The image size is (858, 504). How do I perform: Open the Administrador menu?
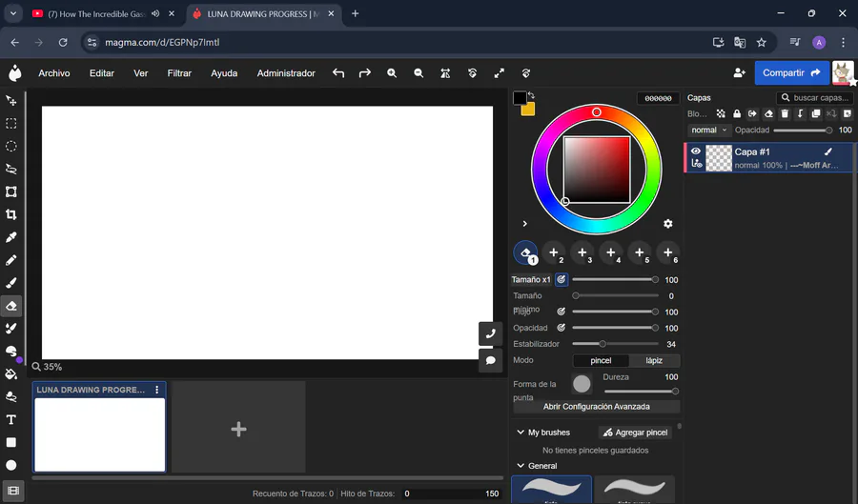click(x=286, y=73)
